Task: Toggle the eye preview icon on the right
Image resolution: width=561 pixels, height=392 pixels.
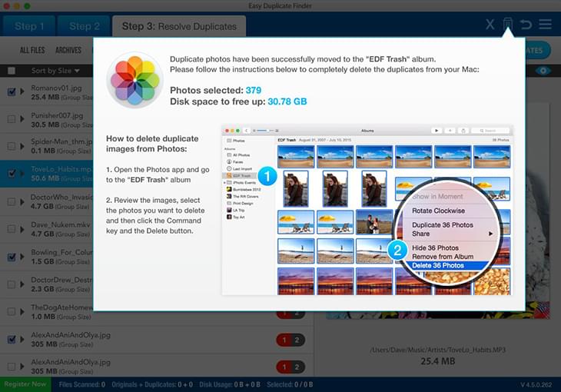Action: (x=543, y=71)
